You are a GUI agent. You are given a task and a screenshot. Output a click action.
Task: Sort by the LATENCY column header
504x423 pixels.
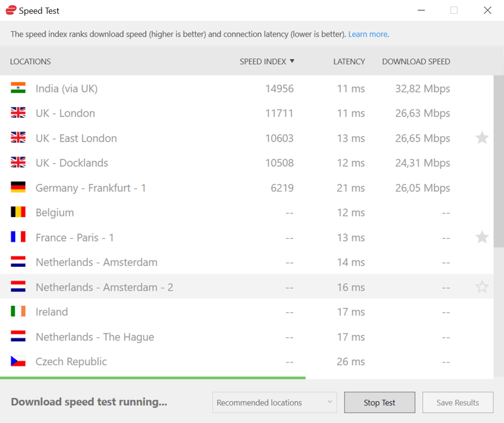[349, 61]
